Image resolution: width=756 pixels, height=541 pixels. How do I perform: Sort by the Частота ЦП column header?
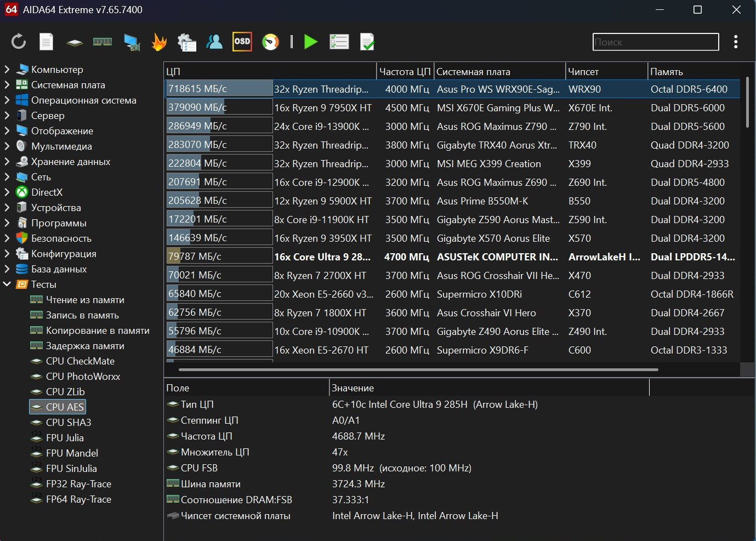pyautogui.click(x=405, y=72)
